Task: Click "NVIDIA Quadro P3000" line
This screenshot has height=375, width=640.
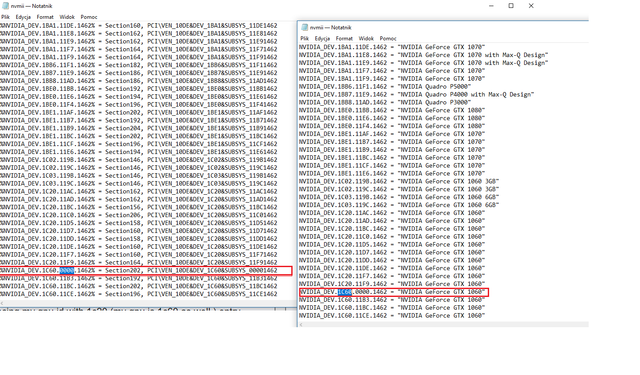Action: click(x=385, y=102)
